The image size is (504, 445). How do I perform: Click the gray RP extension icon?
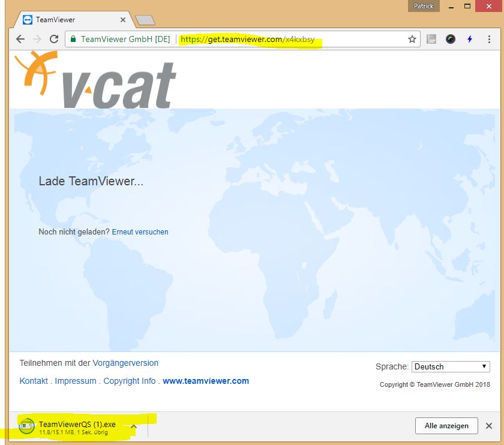[x=431, y=39]
